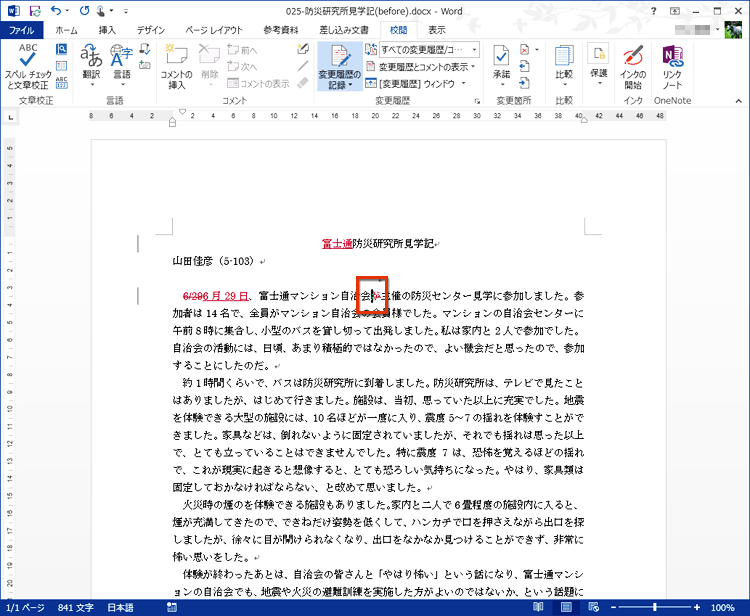
Task: Check the update IME dictionary icon
Action: point(144,64)
